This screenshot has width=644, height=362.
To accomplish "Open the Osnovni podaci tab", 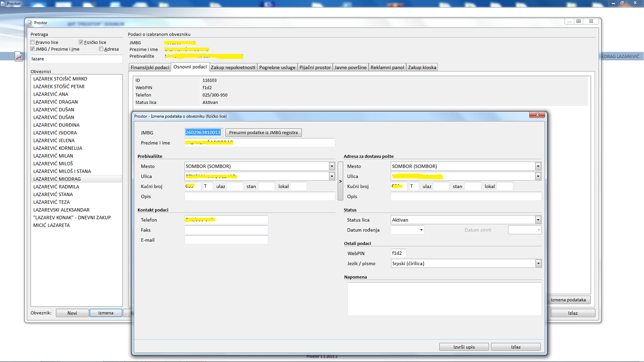I will (x=190, y=67).
